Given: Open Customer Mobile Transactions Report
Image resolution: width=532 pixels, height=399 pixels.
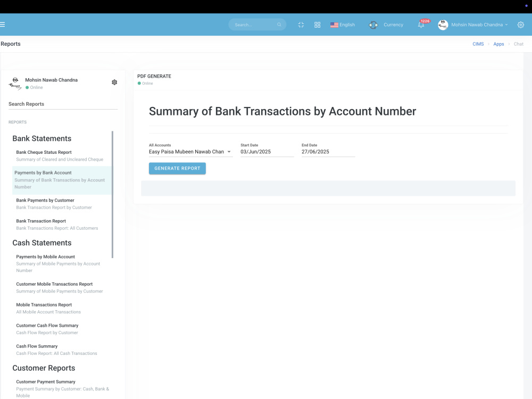Looking at the screenshot, I should (62, 288).
